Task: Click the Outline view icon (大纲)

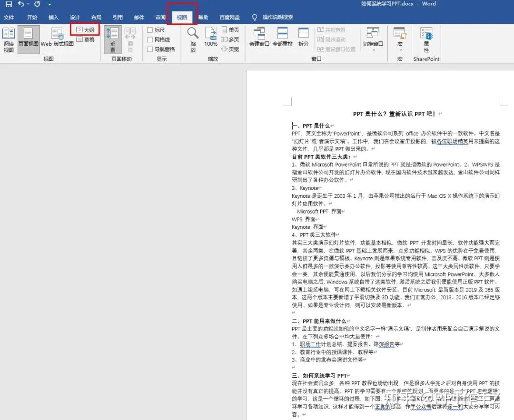Action: (x=85, y=29)
